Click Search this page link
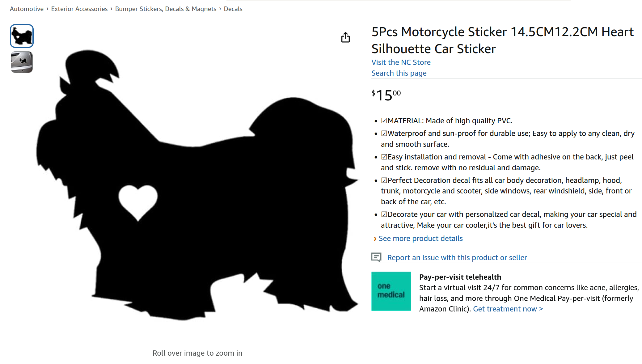642x364 pixels. click(399, 73)
